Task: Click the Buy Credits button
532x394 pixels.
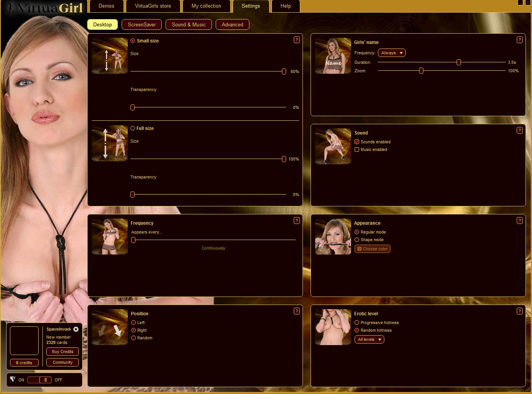Action: pos(62,352)
